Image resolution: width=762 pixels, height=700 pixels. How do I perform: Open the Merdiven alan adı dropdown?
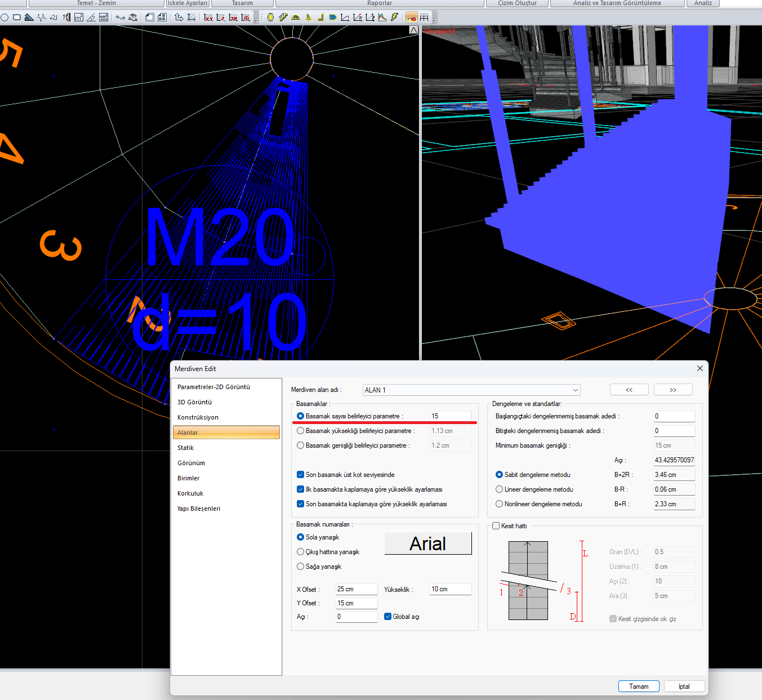tap(471, 390)
